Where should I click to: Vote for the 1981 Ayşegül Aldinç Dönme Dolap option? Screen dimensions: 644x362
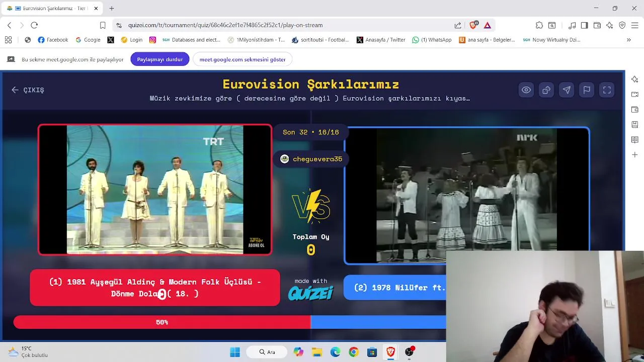point(155,288)
